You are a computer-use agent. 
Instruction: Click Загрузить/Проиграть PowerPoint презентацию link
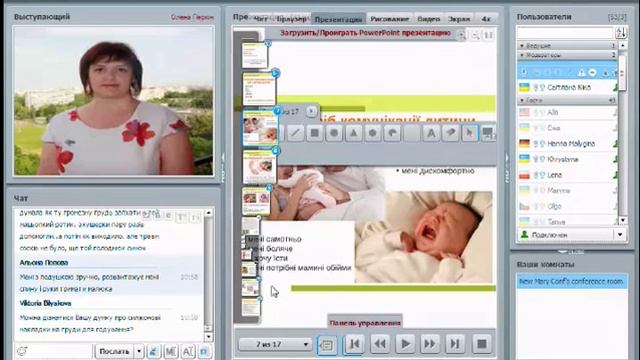click(365, 33)
